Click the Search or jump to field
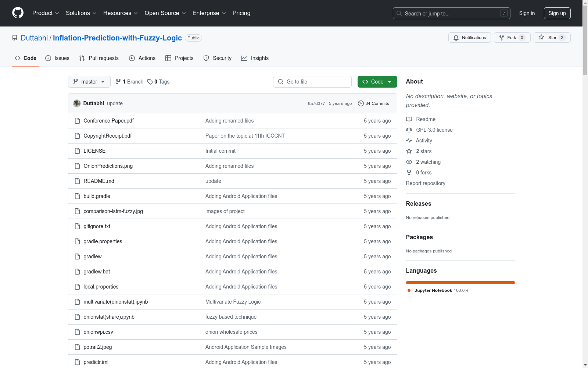Screen dimensions: 588x368 [x=452, y=13]
